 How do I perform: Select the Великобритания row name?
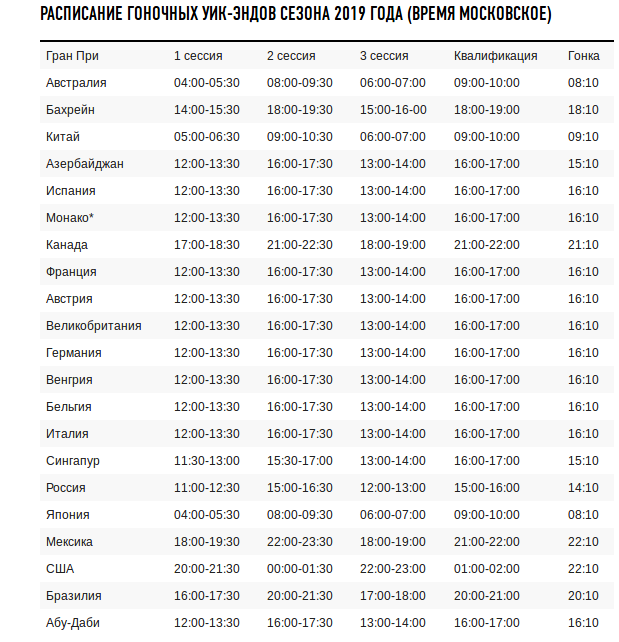(94, 326)
